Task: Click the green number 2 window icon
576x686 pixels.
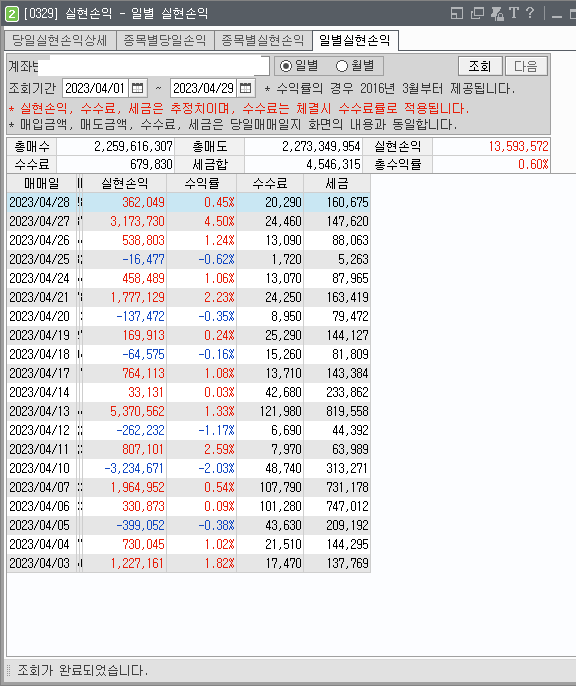Action: [x=12, y=14]
